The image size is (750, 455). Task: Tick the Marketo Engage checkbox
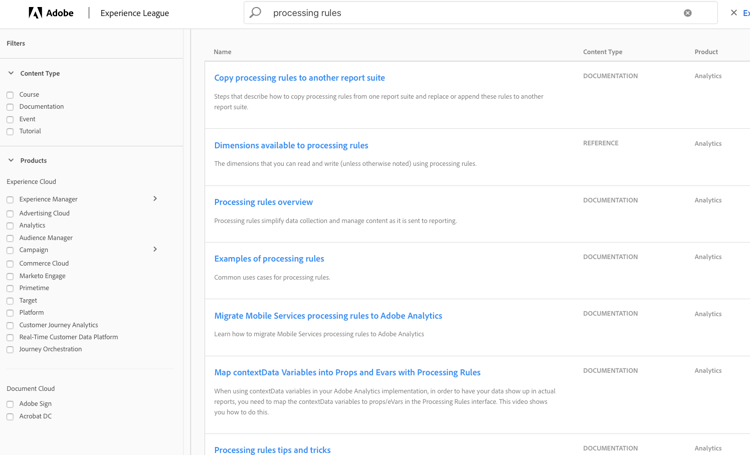coord(10,276)
